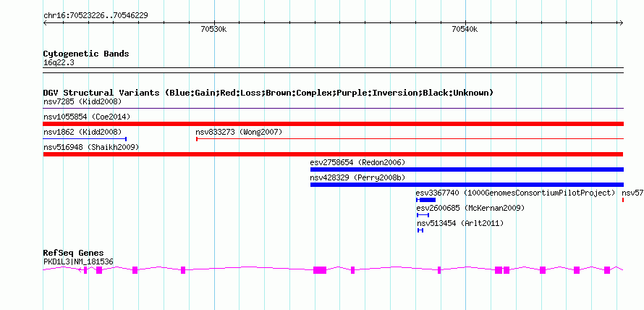
Task: Open the DGV Structural Variants track title
Action: (268, 93)
